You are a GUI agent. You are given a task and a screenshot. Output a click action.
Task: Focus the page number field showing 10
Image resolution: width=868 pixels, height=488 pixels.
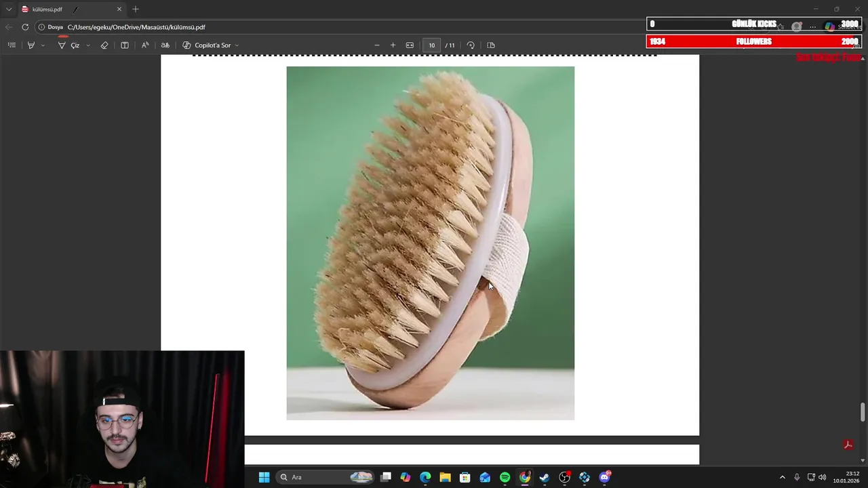coord(431,45)
